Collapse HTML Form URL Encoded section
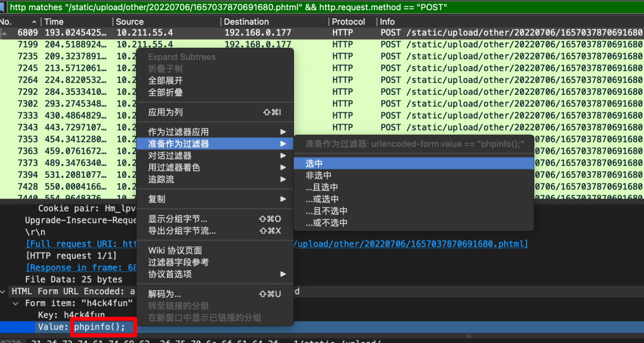 tap(3, 292)
